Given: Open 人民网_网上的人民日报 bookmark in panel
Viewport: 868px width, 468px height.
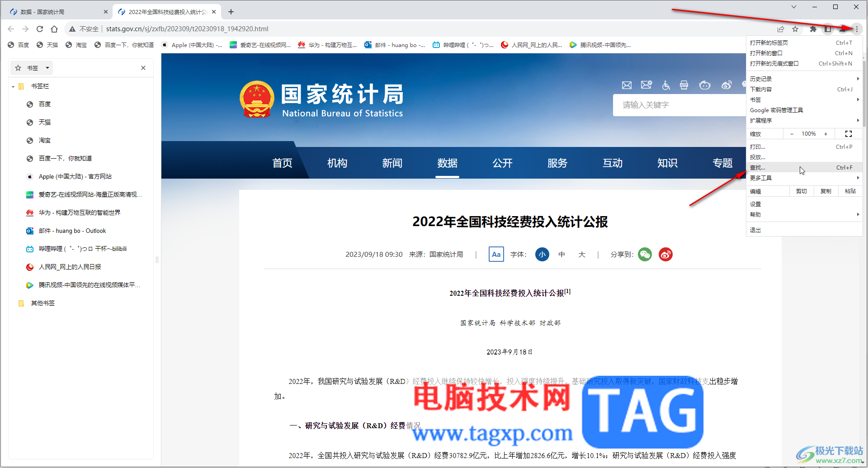Looking at the screenshot, I should click(x=70, y=267).
